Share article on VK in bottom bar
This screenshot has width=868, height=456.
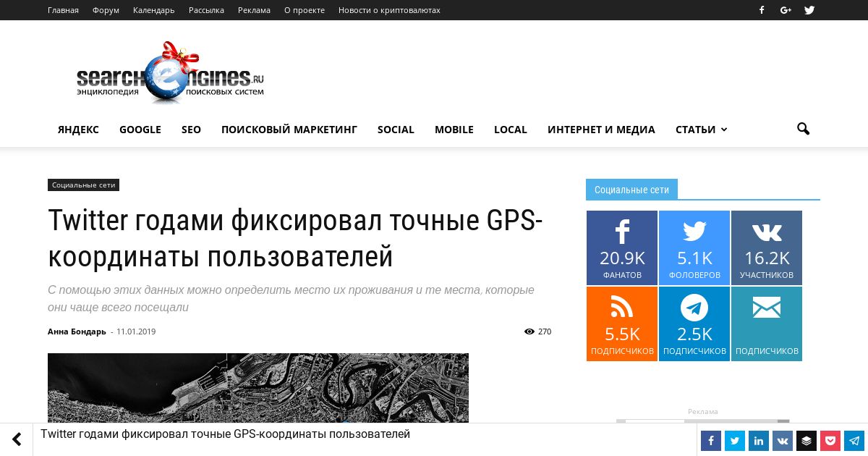click(782, 441)
